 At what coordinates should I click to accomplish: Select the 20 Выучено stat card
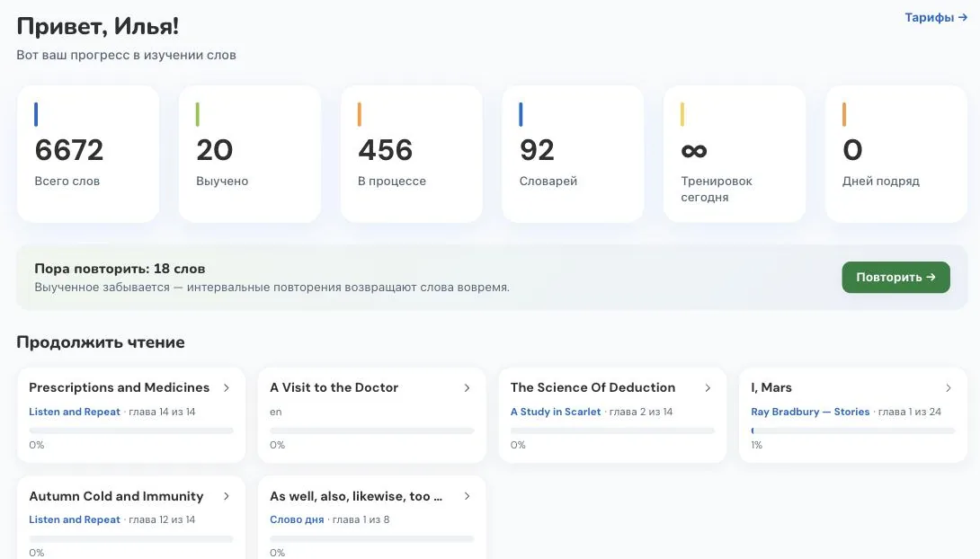(x=250, y=154)
